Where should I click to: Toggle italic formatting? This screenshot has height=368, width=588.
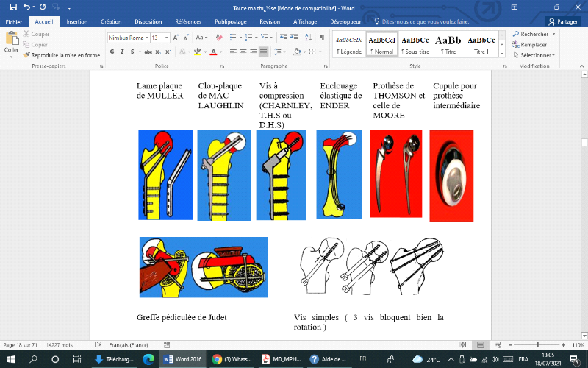122,52
